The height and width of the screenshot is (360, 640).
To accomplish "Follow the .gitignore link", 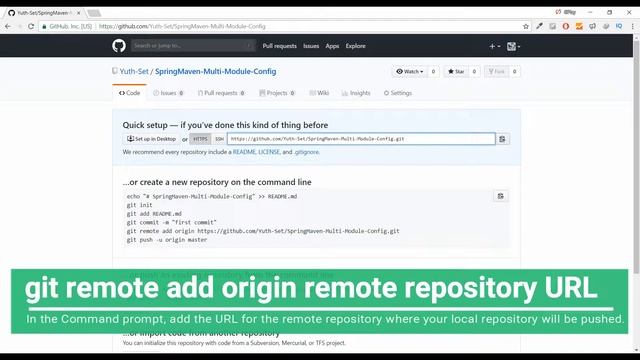I will pos(307,152).
